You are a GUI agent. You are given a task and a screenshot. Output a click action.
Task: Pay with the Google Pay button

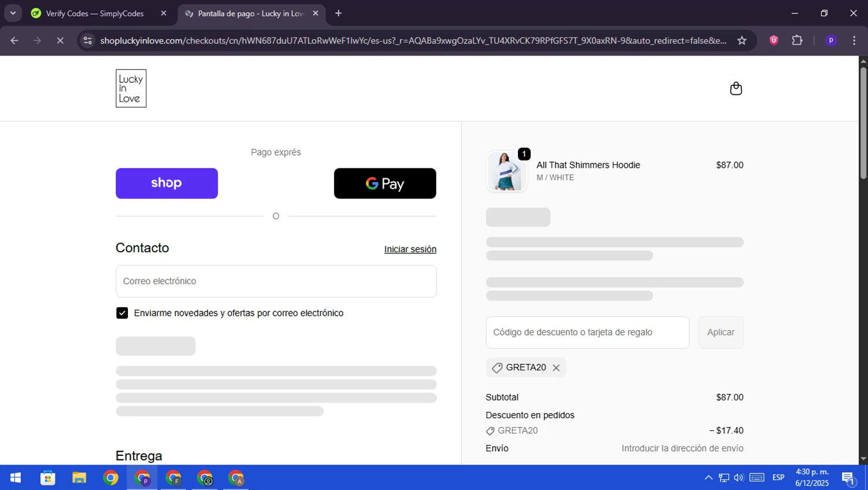point(385,183)
